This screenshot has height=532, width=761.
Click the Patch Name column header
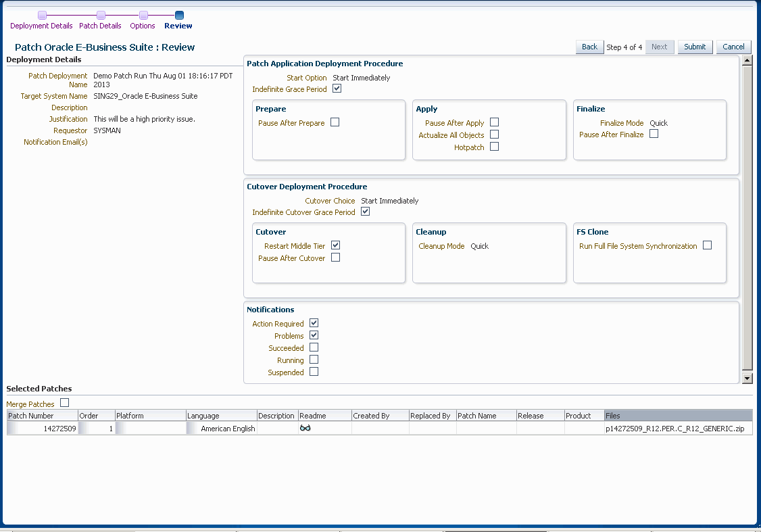click(x=487, y=416)
